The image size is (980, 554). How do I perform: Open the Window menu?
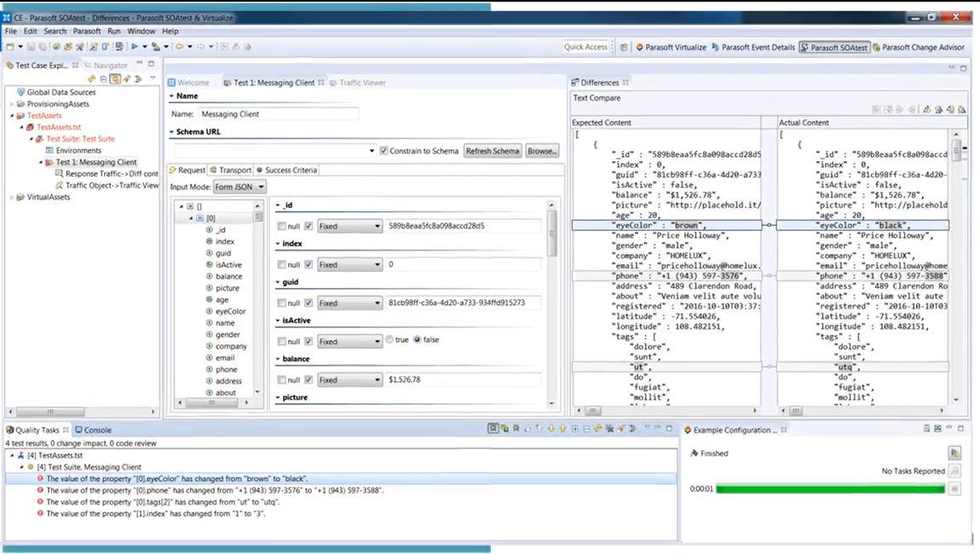[141, 31]
